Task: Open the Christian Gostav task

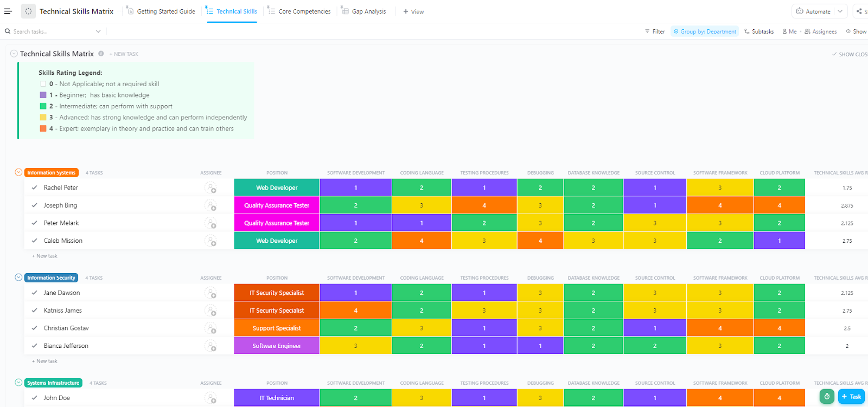Action: tap(66, 328)
